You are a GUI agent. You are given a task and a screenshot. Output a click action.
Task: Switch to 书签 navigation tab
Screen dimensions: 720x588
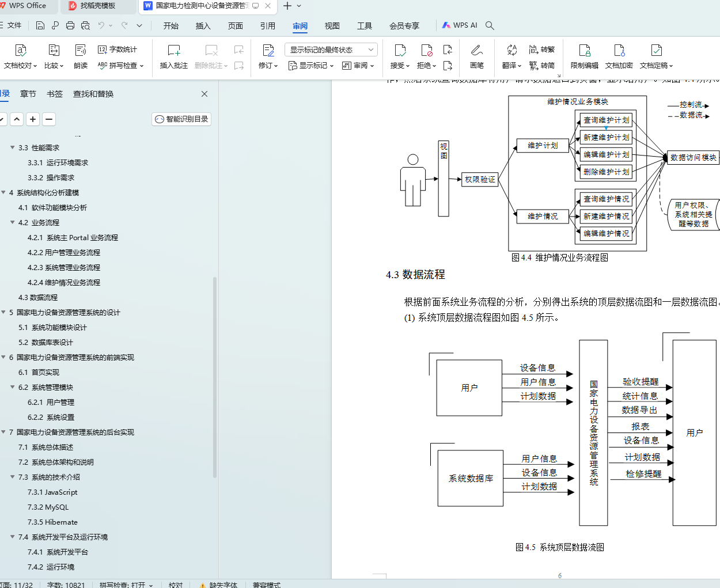point(55,94)
